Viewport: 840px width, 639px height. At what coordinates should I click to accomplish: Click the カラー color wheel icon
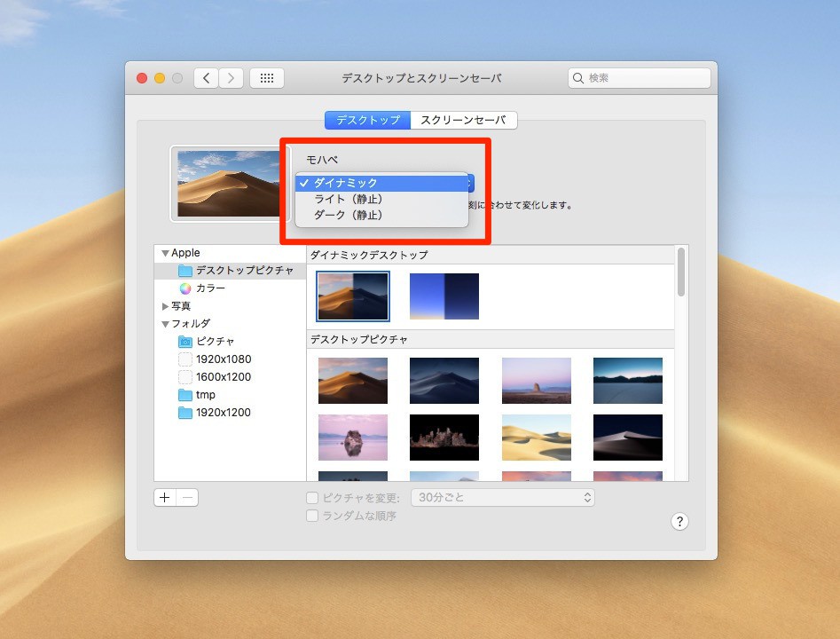tap(184, 288)
